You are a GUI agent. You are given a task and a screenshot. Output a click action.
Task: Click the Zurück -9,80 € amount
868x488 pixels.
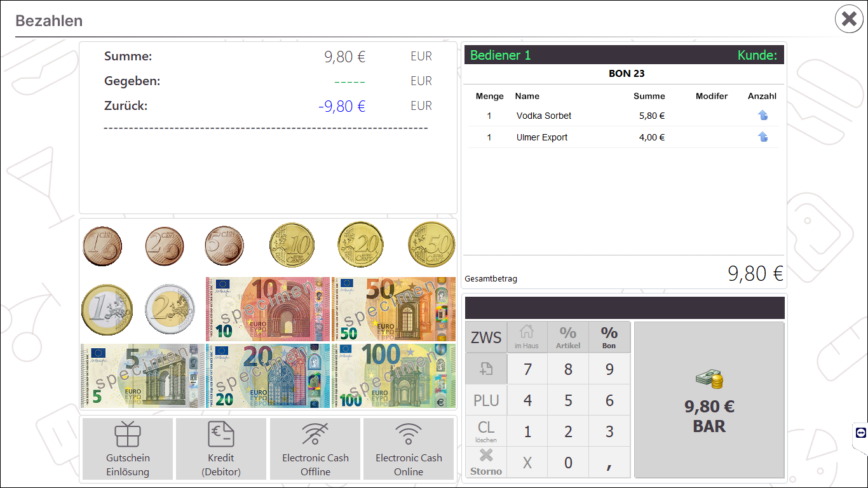(x=342, y=106)
